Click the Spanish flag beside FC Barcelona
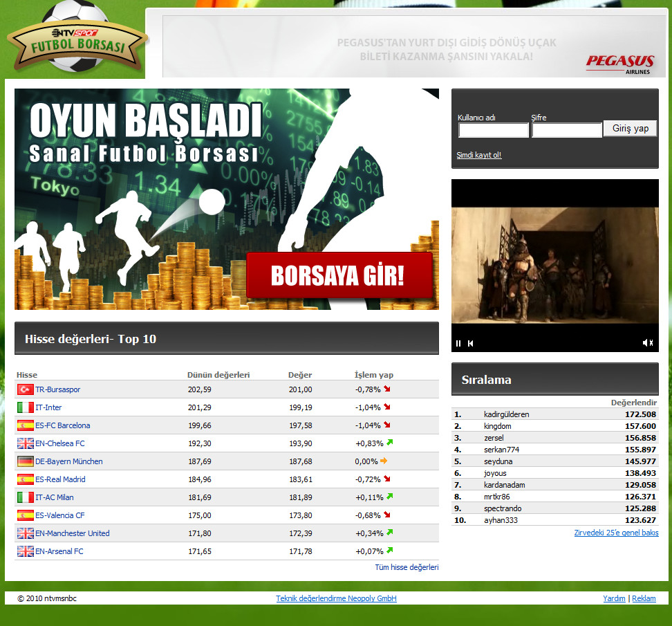This screenshot has width=672, height=626. pyautogui.click(x=26, y=425)
